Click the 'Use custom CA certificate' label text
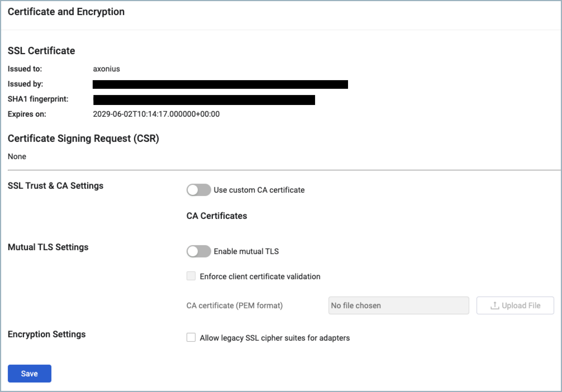 pos(259,190)
